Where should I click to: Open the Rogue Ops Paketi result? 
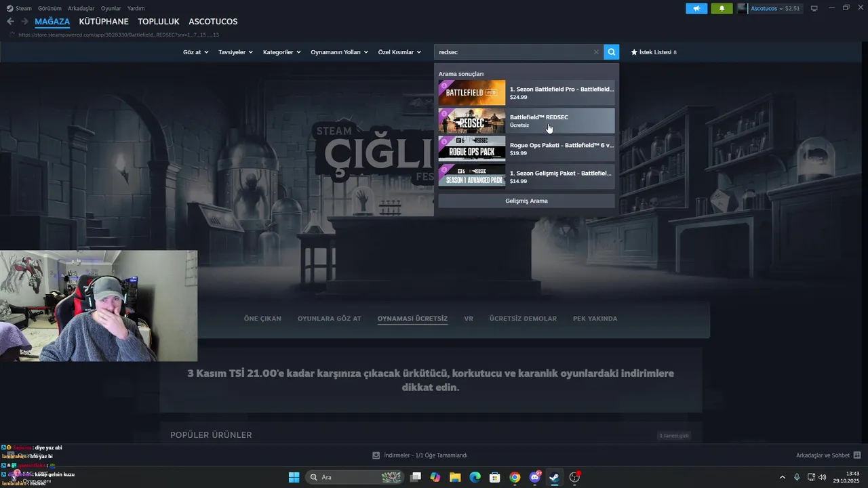point(526,148)
